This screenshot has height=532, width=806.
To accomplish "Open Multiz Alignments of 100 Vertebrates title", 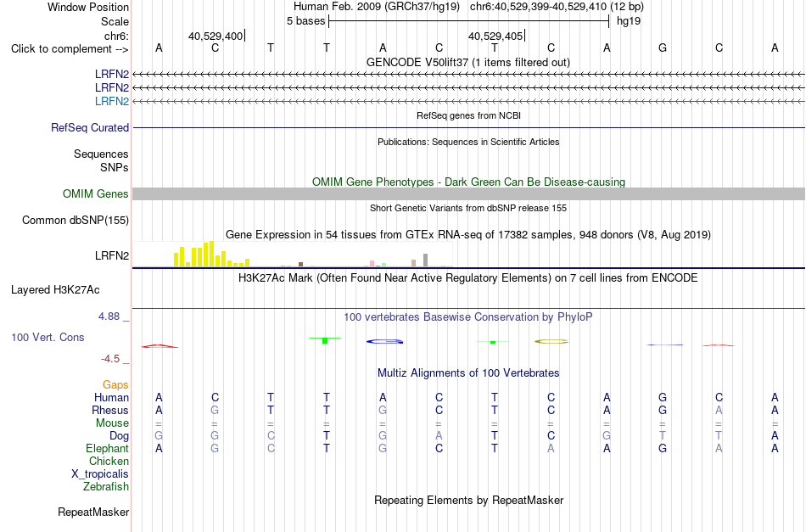I will (468, 373).
